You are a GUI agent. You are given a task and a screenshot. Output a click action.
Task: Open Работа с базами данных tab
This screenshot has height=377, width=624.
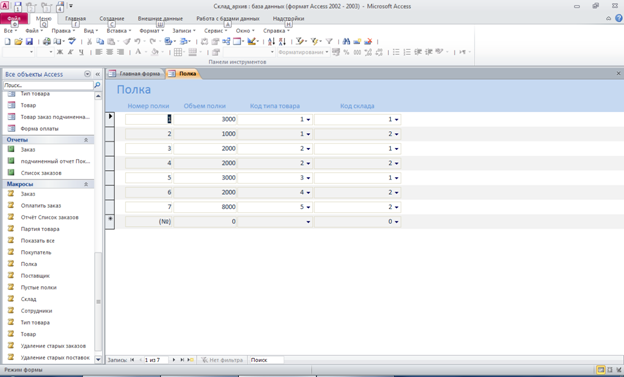click(x=228, y=19)
